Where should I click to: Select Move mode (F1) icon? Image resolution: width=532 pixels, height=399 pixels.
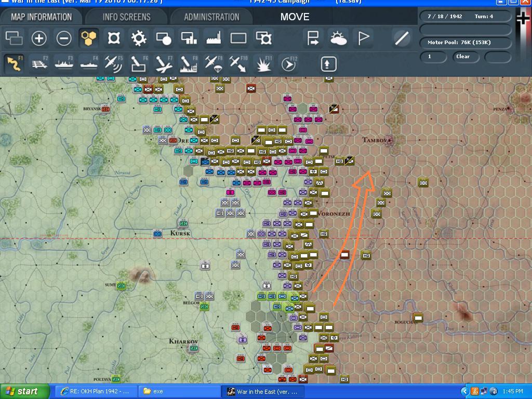[x=14, y=64]
